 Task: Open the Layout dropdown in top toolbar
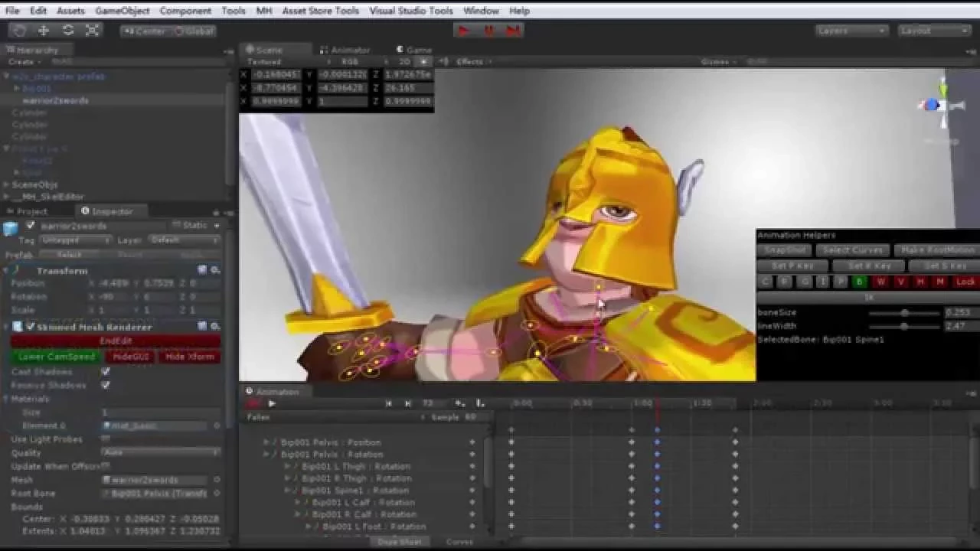coord(934,31)
